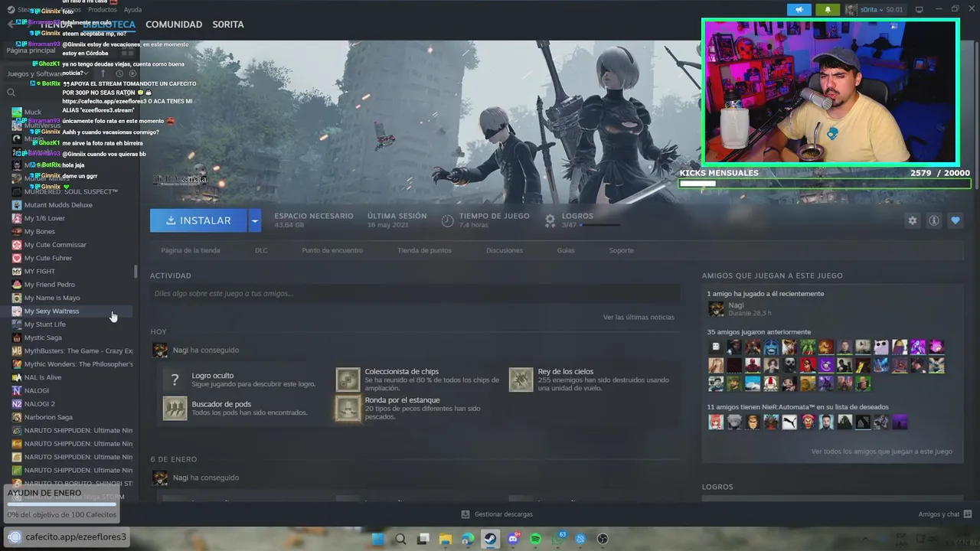Click the blue INSTALAR button

click(198, 220)
